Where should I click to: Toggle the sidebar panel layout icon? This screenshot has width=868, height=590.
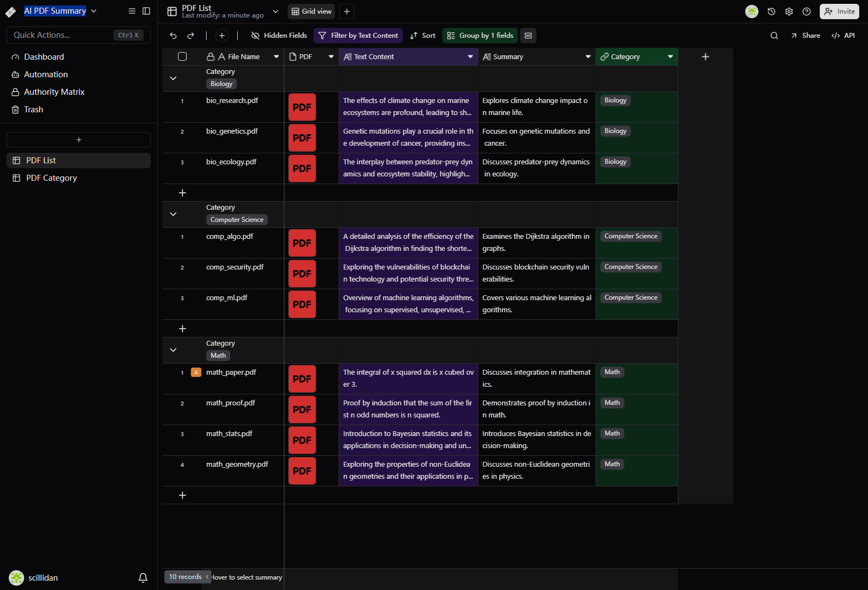[x=146, y=11]
